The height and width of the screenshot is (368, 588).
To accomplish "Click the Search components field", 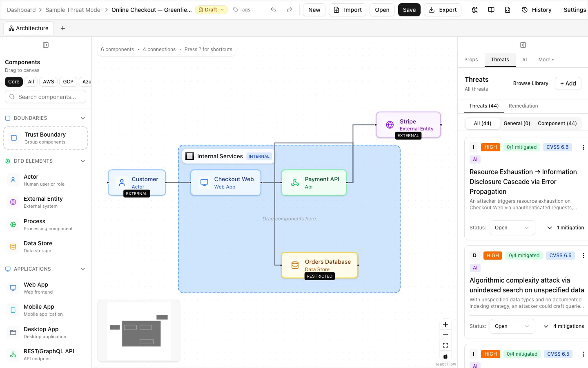I will (46, 97).
